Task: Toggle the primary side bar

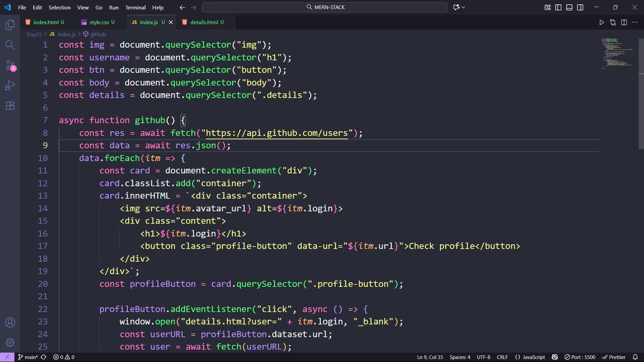Action: (559, 8)
